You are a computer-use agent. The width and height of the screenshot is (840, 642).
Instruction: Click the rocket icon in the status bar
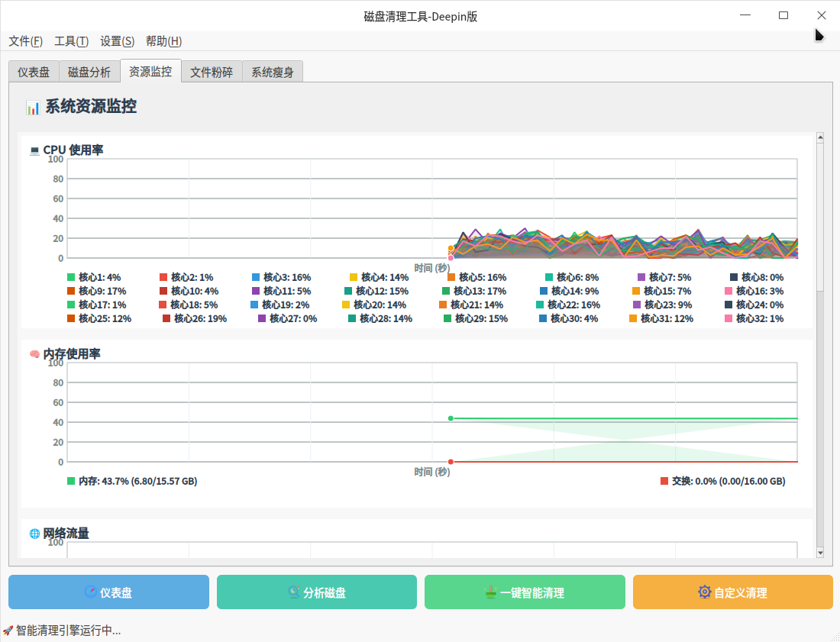click(8, 631)
